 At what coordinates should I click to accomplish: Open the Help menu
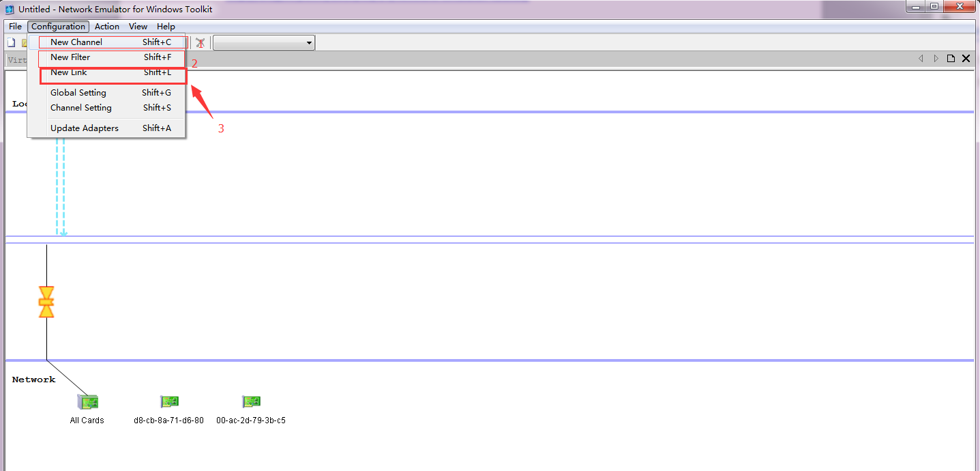click(x=166, y=27)
